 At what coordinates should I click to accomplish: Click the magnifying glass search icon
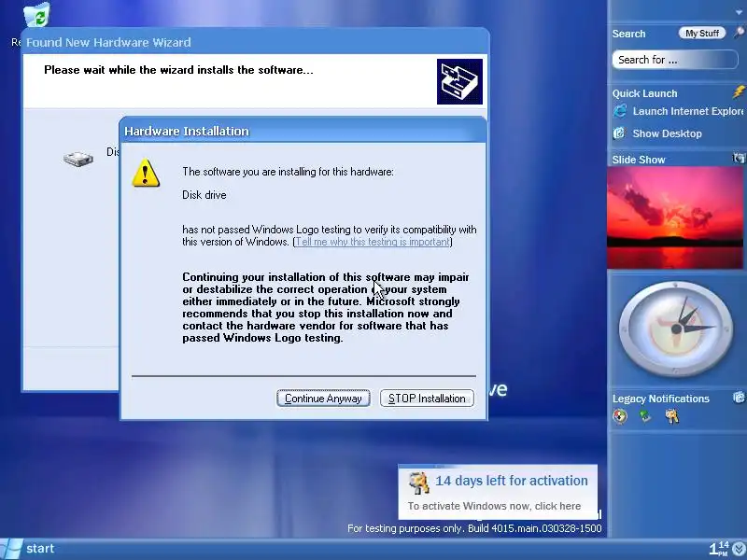pos(739,33)
